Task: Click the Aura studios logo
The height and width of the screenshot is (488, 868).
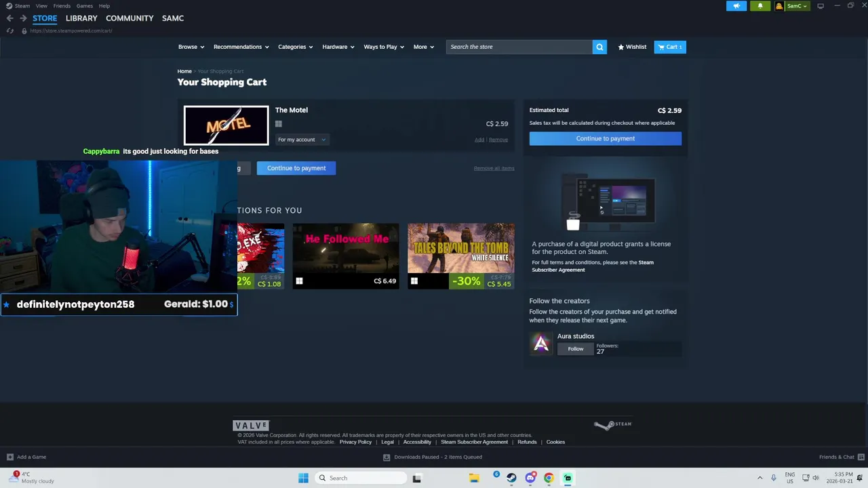Action: point(540,344)
